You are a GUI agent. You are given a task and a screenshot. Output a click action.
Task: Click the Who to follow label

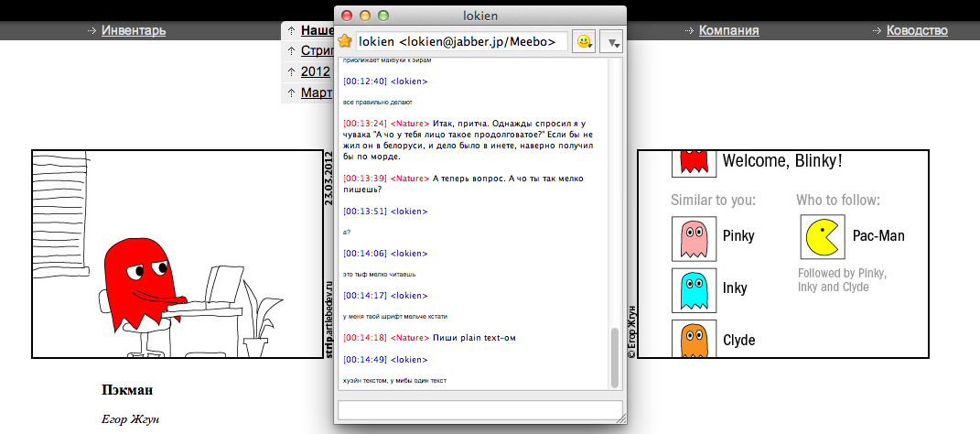pos(838,201)
